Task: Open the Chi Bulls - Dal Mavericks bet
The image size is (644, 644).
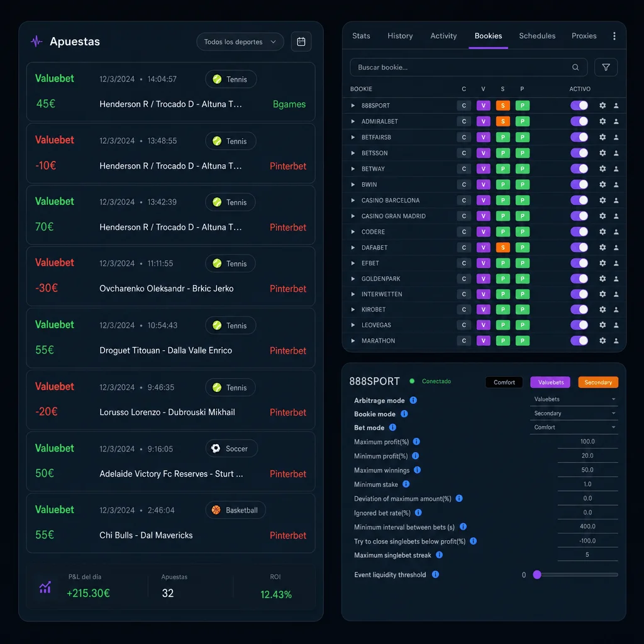Action: tap(170, 523)
